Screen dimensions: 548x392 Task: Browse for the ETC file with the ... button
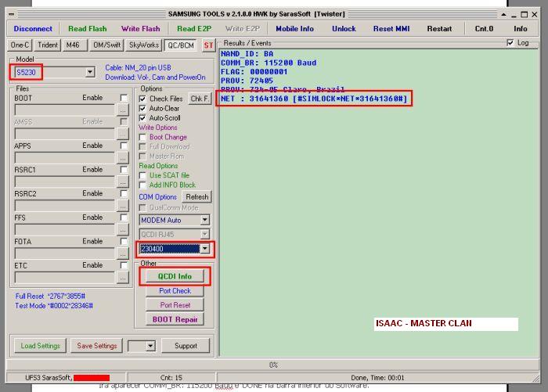tap(123, 278)
